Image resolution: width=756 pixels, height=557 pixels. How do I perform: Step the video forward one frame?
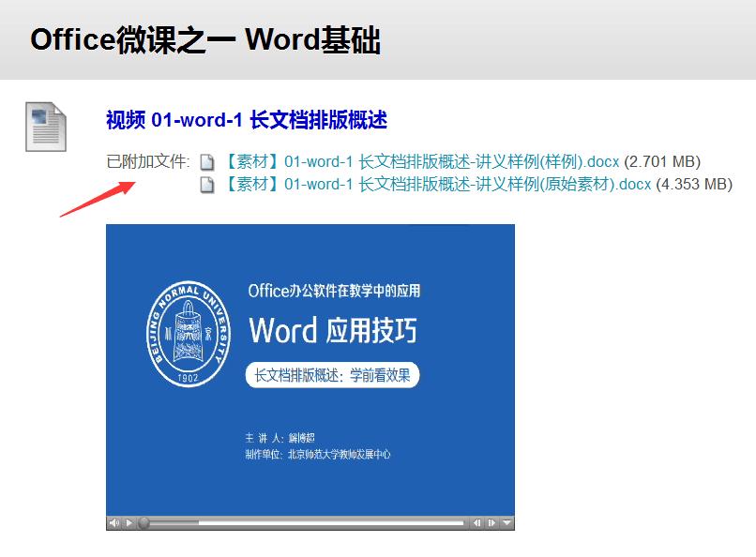point(492,523)
